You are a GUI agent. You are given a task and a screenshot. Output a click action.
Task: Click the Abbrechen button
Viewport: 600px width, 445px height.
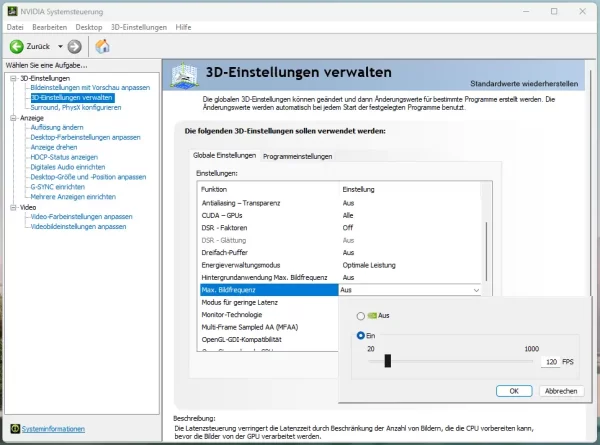561,391
